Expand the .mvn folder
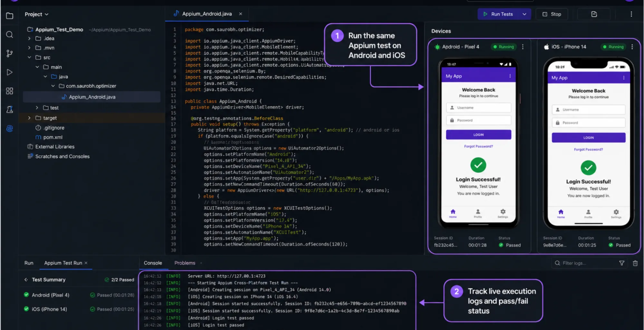 (29, 48)
